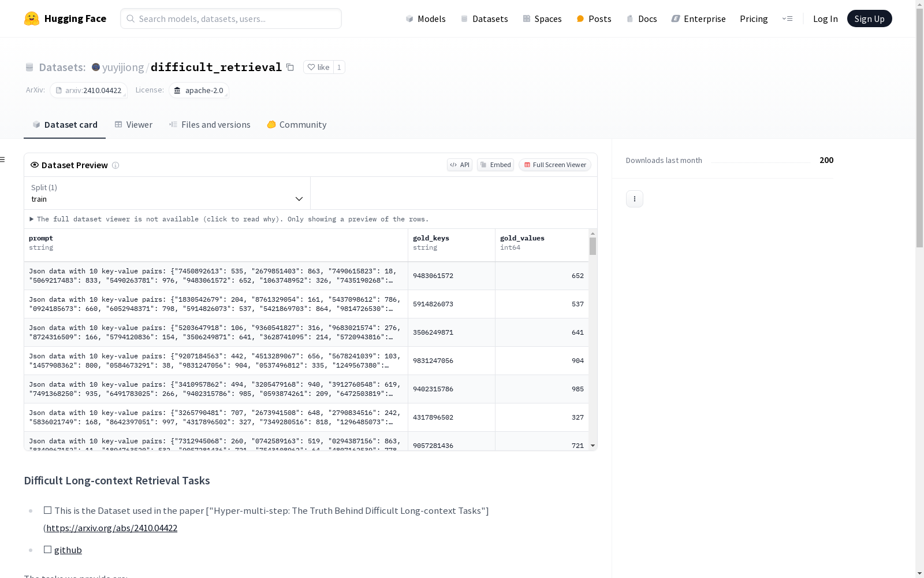Toggle the checkbox next to github
This screenshot has width=924, height=578.
[47, 550]
